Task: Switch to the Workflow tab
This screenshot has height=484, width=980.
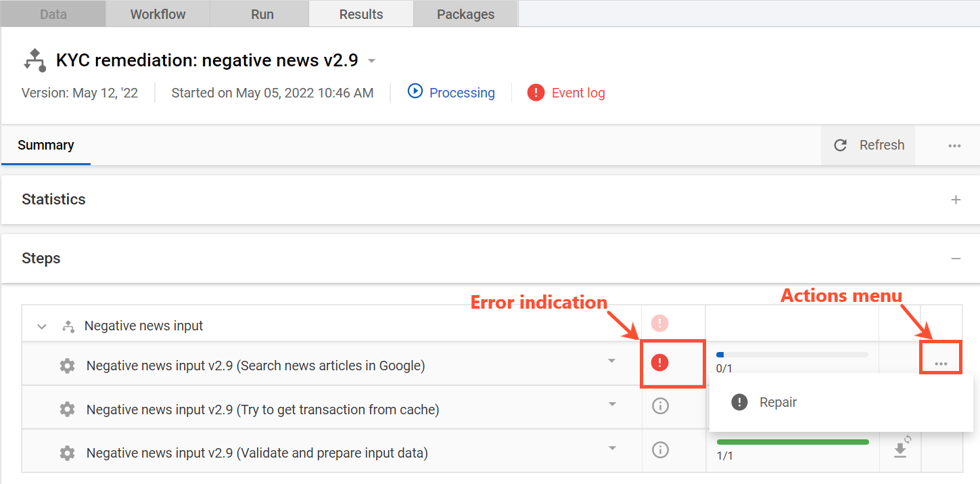Action: point(158,14)
